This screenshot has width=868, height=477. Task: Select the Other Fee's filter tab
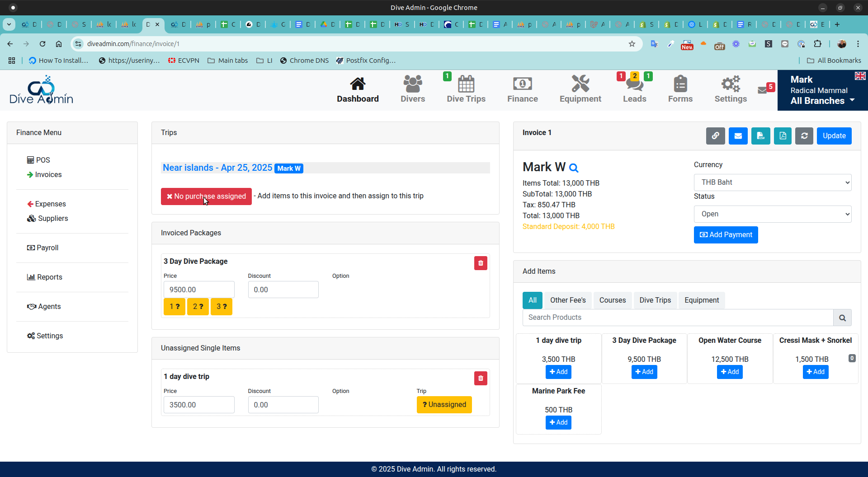(x=568, y=300)
